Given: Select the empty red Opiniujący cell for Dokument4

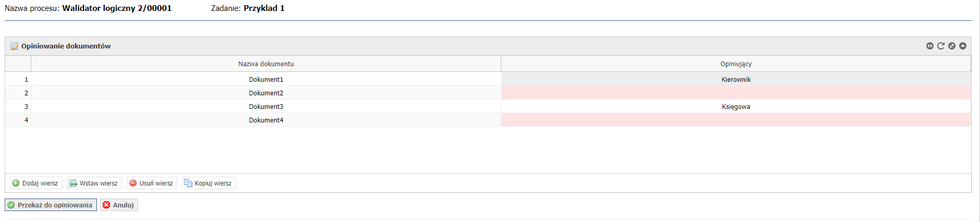Looking at the screenshot, I should (736, 120).
